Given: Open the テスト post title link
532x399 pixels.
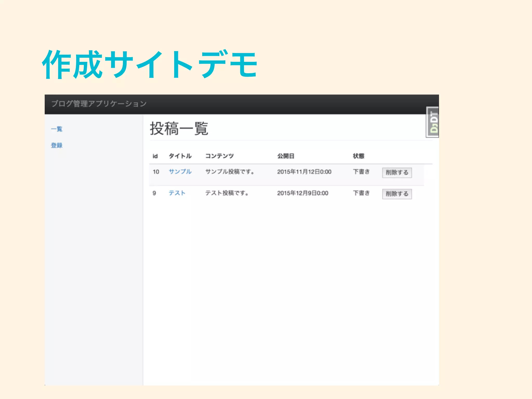Looking at the screenshot, I should [x=177, y=193].
